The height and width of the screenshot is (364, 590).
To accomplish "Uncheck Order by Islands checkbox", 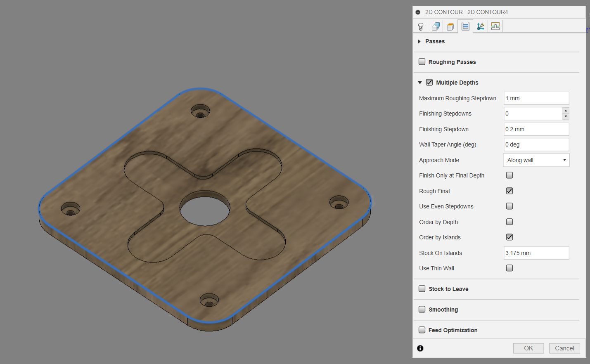I will pyautogui.click(x=509, y=237).
